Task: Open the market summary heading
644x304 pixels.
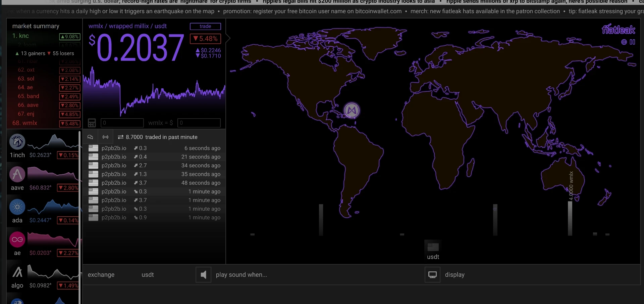Action: 36,26
